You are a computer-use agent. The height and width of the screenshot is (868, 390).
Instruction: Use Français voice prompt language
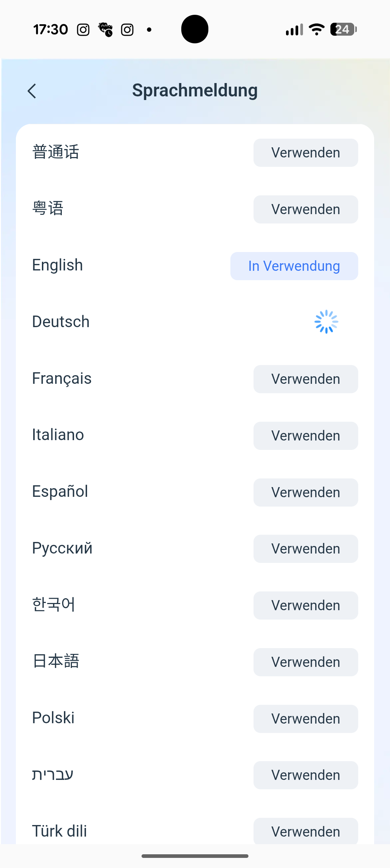305,379
